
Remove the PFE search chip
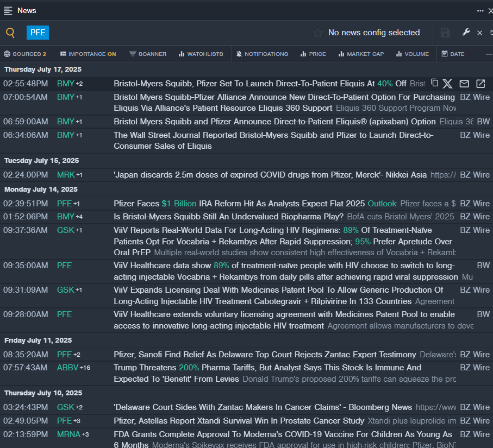coord(38,33)
